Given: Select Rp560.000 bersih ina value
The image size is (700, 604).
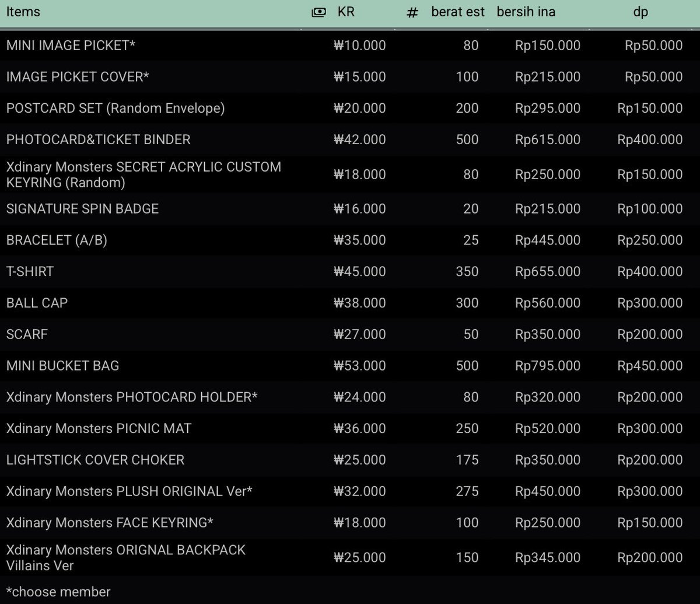Looking at the screenshot, I should (x=548, y=303).
